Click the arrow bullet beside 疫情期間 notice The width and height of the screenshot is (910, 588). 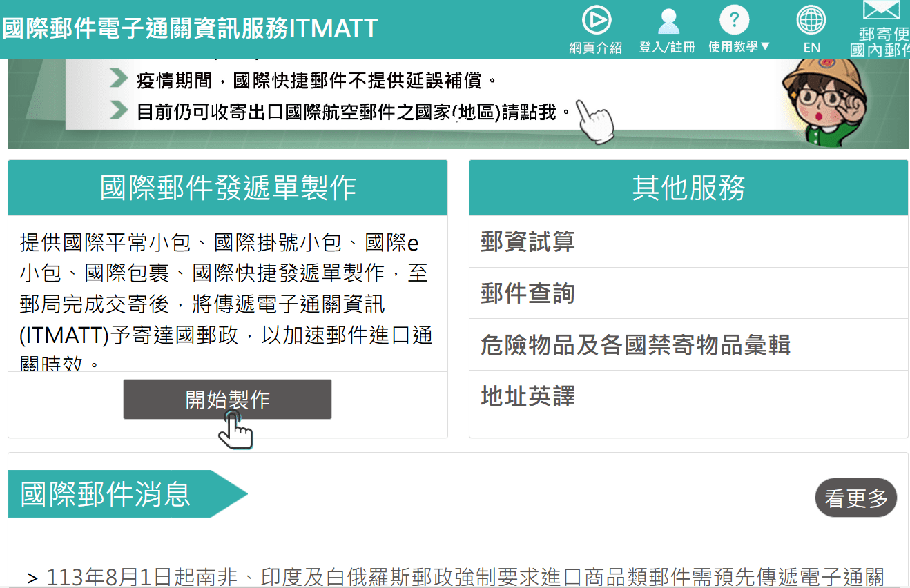[x=119, y=79]
